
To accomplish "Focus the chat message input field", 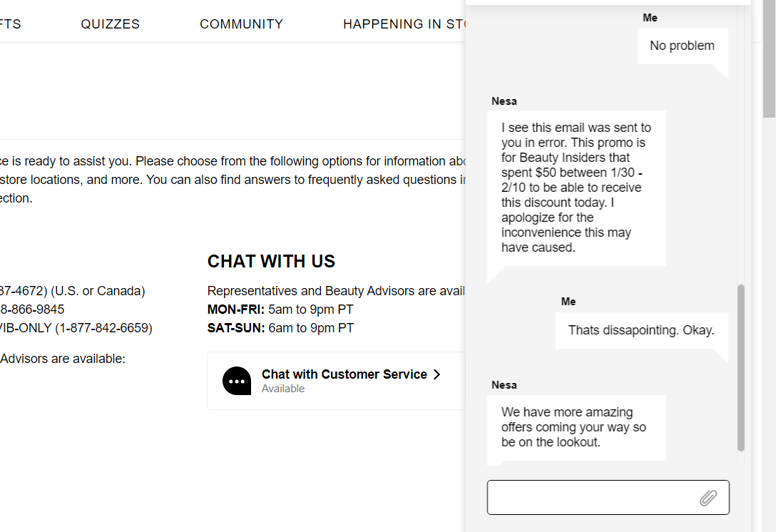I will 592,498.
